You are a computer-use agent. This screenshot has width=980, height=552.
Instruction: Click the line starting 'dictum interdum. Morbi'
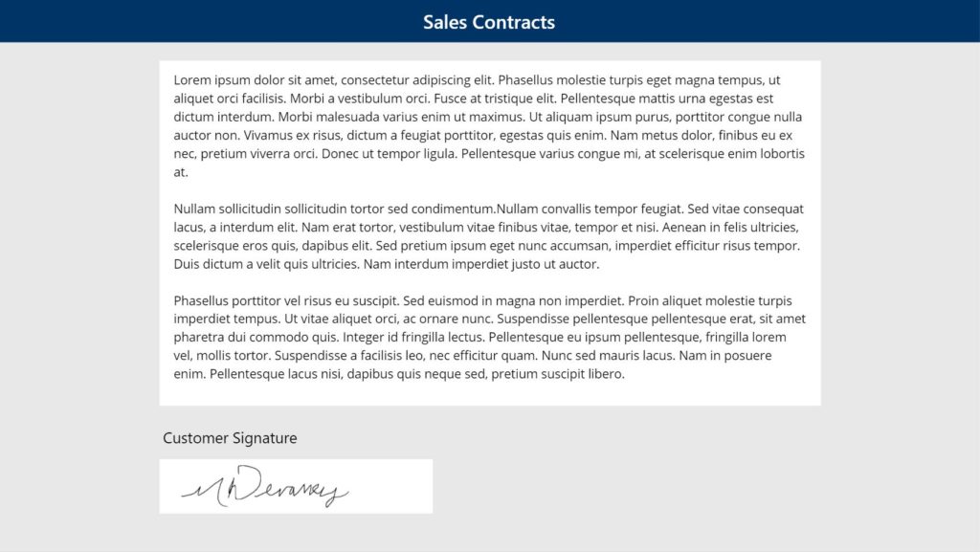(487, 117)
